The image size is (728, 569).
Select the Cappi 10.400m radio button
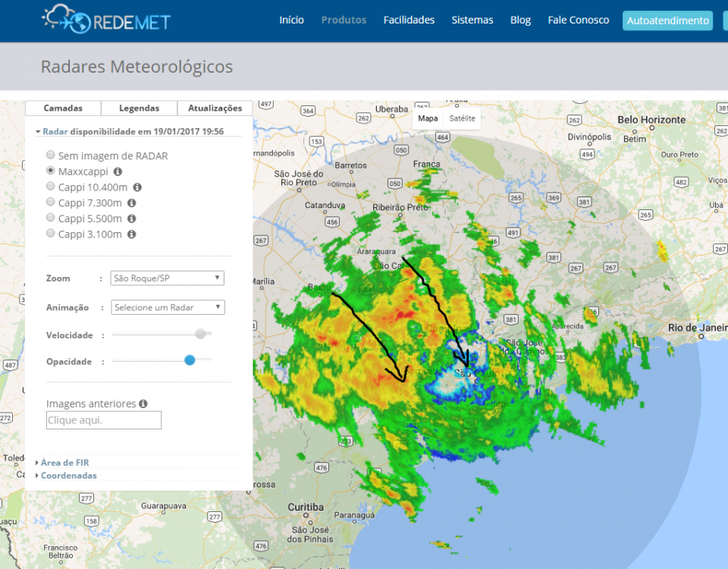point(51,187)
